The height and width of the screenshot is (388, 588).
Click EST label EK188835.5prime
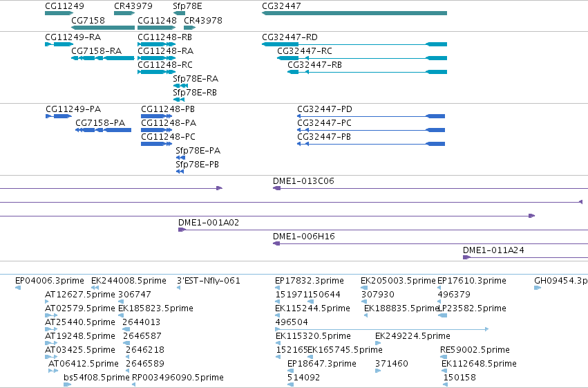401,308
